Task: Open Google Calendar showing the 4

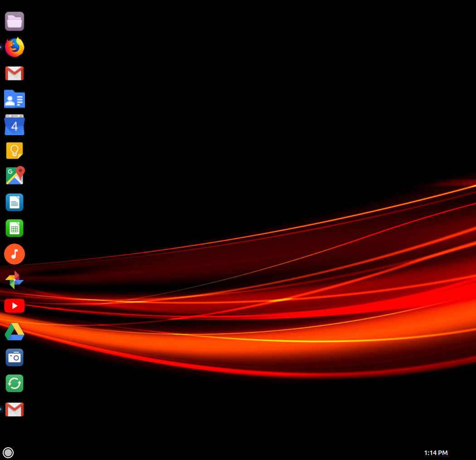Action: coord(15,124)
